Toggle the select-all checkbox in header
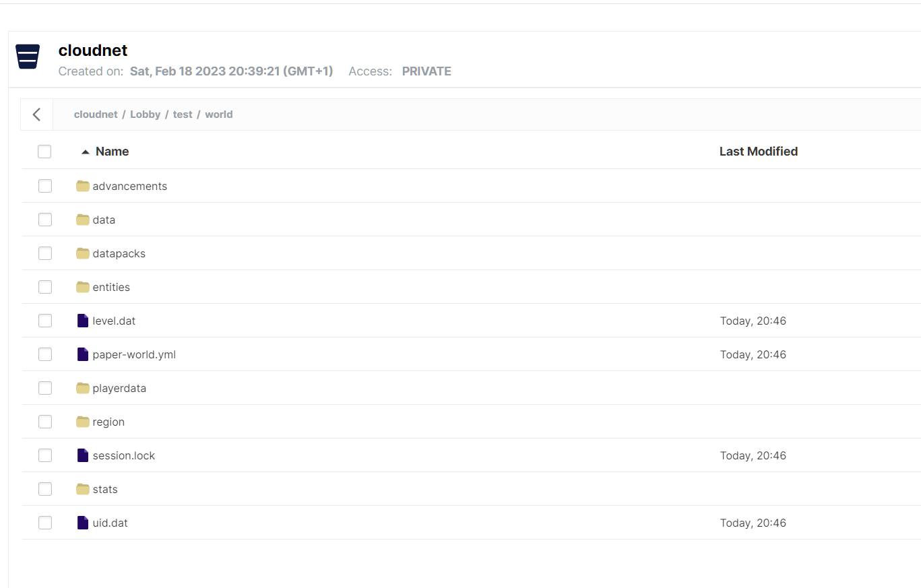The width and height of the screenshot is (921, 588). coord(44,152)
